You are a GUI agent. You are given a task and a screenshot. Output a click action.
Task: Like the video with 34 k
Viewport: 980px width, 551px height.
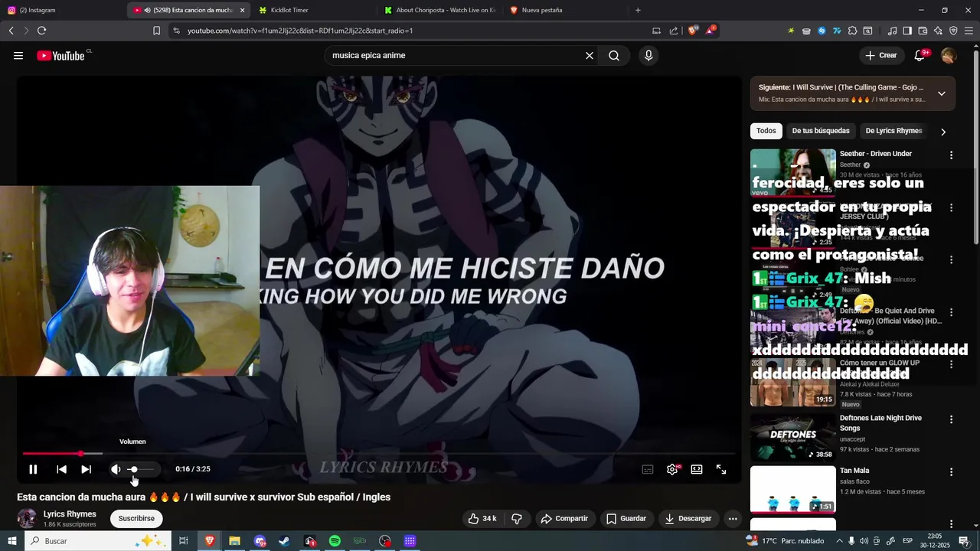pyautogui.click(x=482, y=519)
